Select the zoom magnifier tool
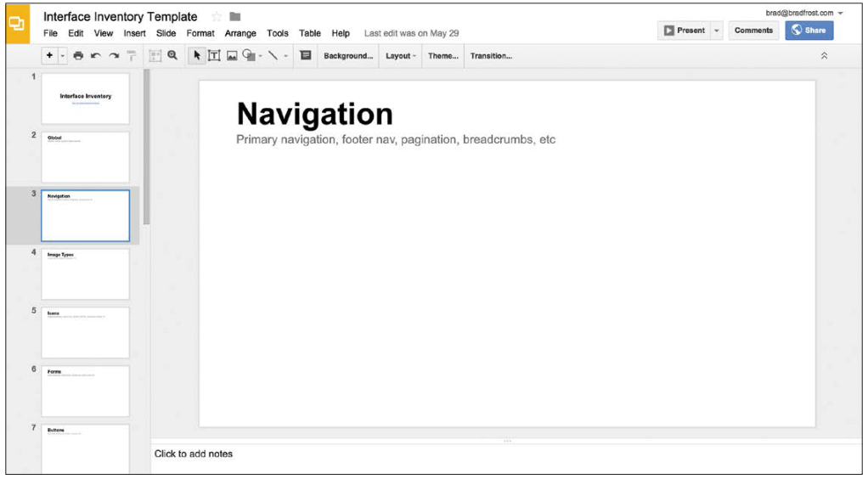Screen dimensions: 868x479 (172, 55)
